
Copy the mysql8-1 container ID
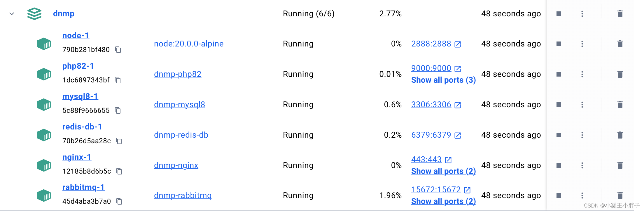(118, 111)
